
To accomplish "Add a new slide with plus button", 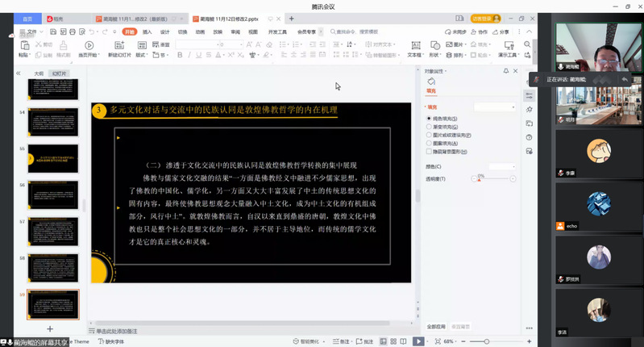I will coord(50,328).
